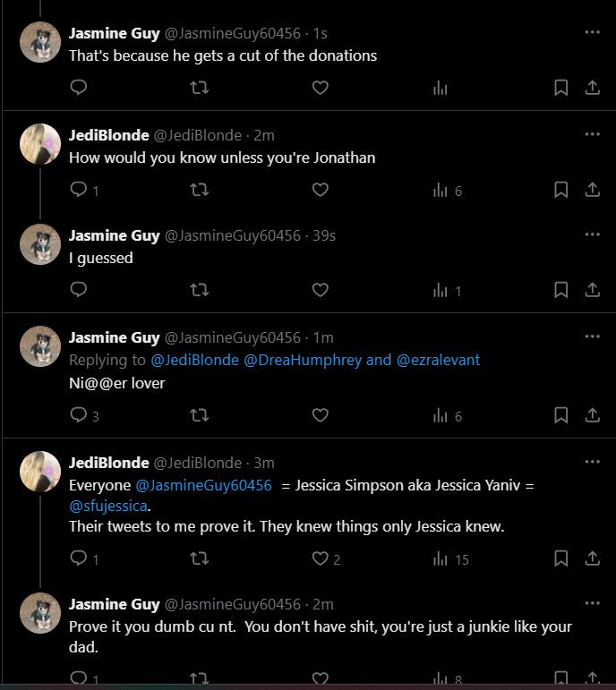Click Jasmine Guy's avatar on top tweet
Viewport: 616px width, 690px height.
pyautogui.click(x=40, y=41)
